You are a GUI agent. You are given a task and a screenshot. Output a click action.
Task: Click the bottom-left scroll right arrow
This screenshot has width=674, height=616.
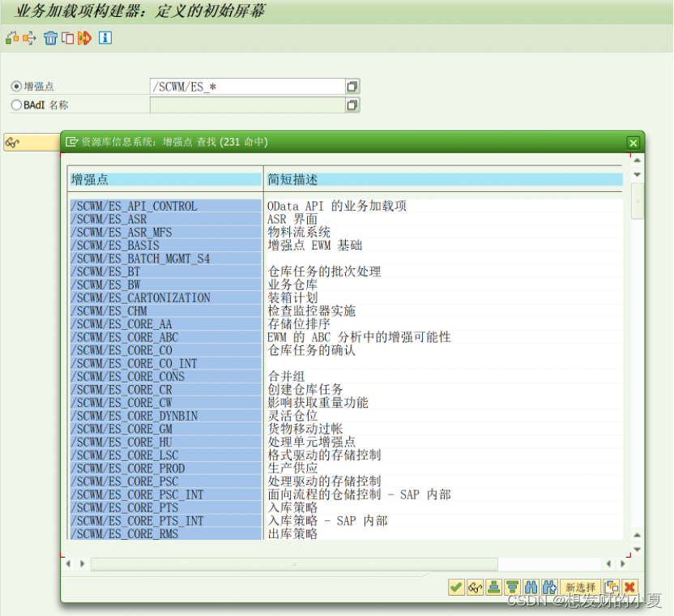(83, 563)
